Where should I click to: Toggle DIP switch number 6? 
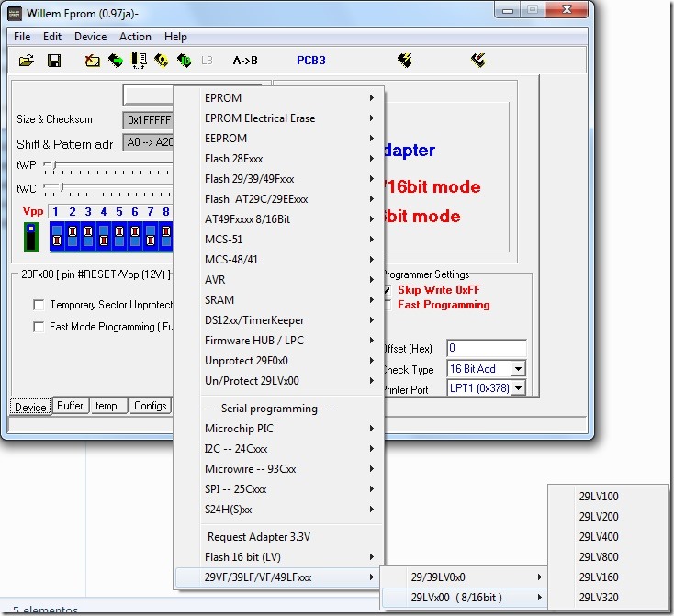tap(135, 236)
